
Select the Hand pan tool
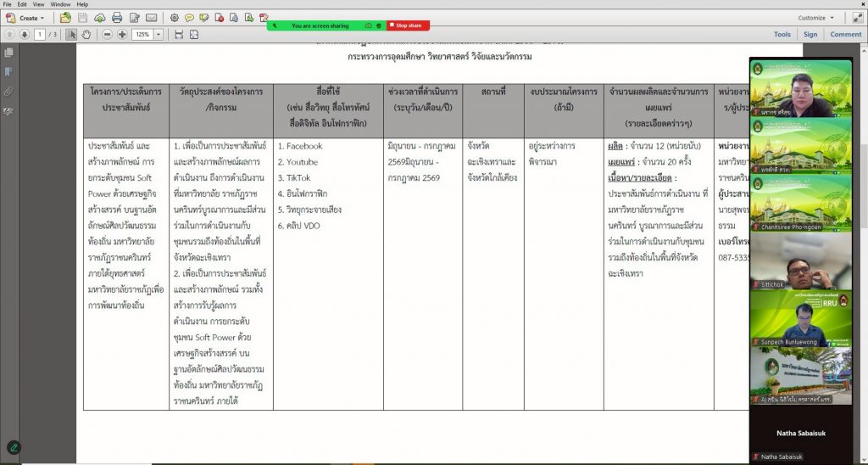tap(86, 34)
